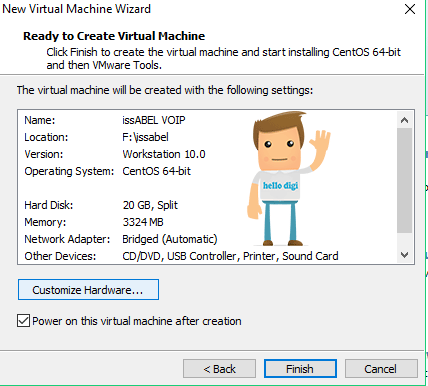Select the version value Workstation 10.0

[164, 154]
